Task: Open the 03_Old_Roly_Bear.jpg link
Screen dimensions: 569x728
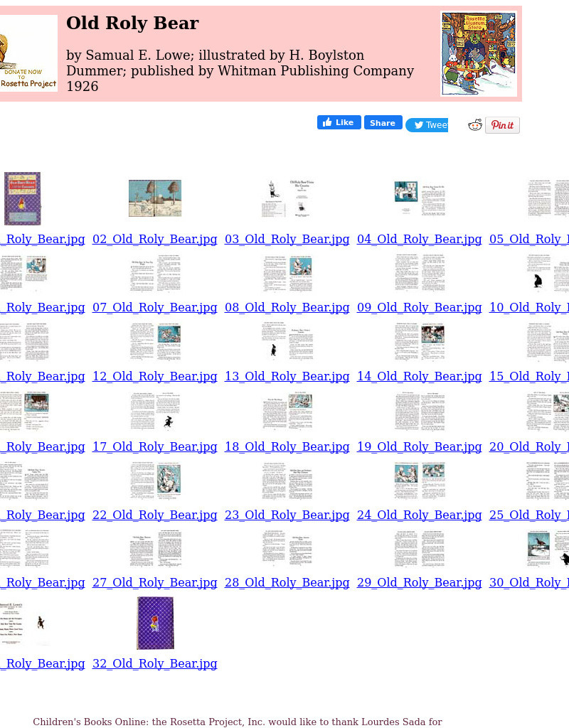Action: (287, 239)
